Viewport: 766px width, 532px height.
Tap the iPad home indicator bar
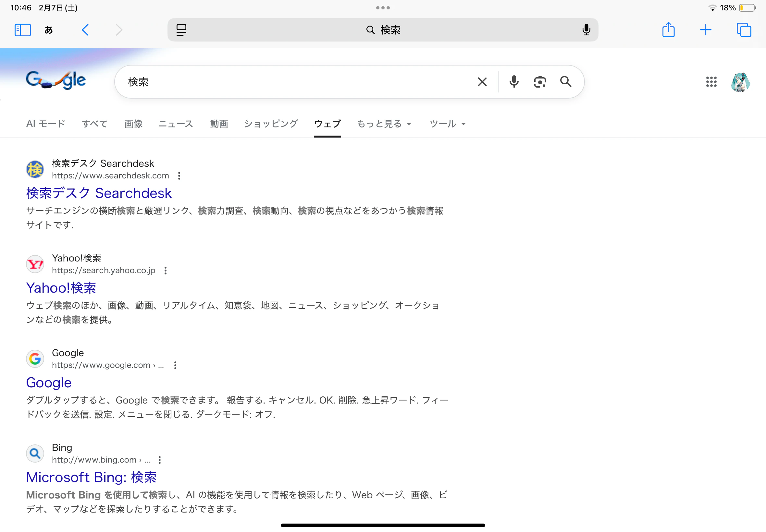383,525
